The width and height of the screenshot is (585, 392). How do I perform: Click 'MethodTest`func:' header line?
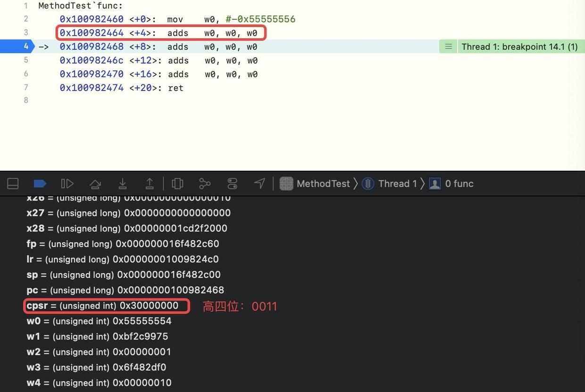pos(81,6)
